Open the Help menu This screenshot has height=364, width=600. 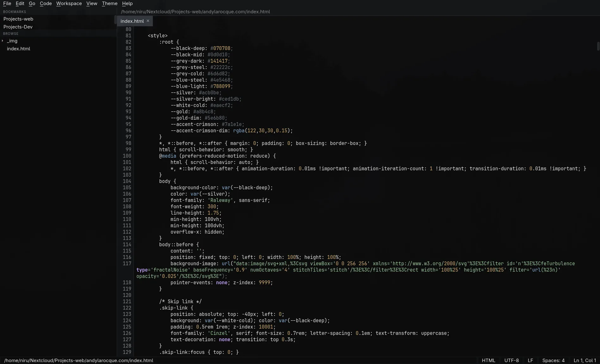pos(127,3)
